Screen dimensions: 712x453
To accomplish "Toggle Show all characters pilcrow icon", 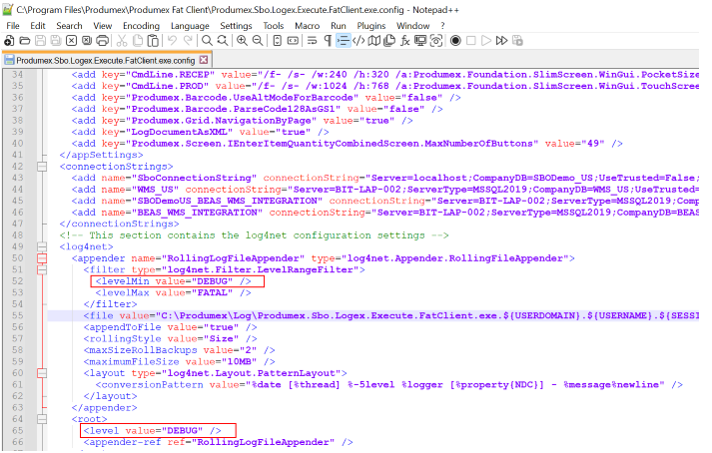I will pyautogui.click(x=327, y=41).
